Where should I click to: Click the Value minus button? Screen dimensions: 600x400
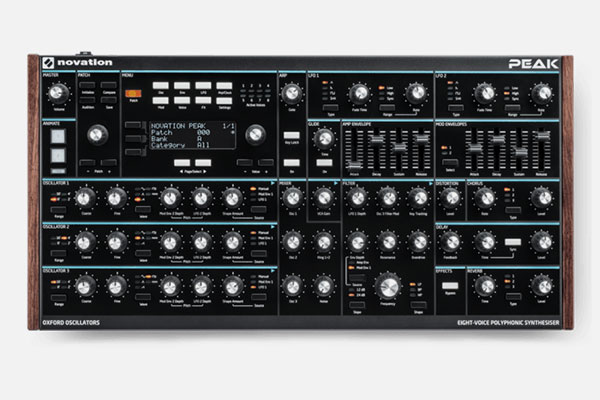pos(245,163)
